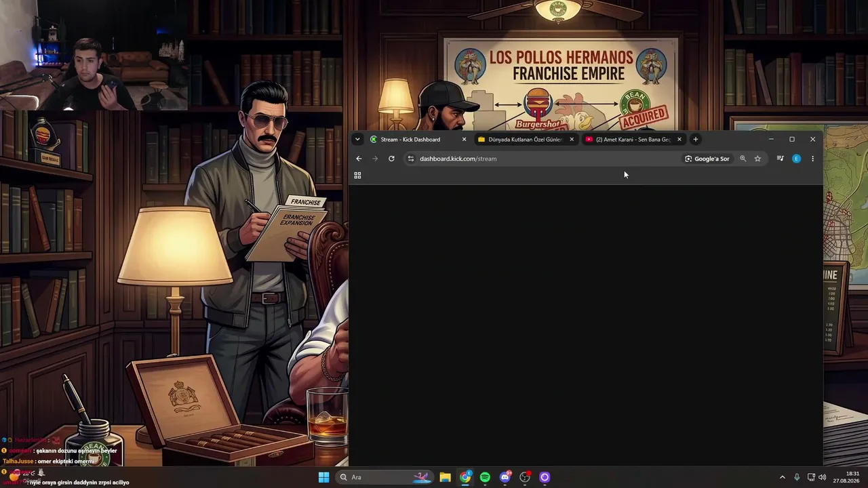Open Discord from taskbar
Image resolution: width=868 pixels, height=488 pixels.
[x=505, y=477]
